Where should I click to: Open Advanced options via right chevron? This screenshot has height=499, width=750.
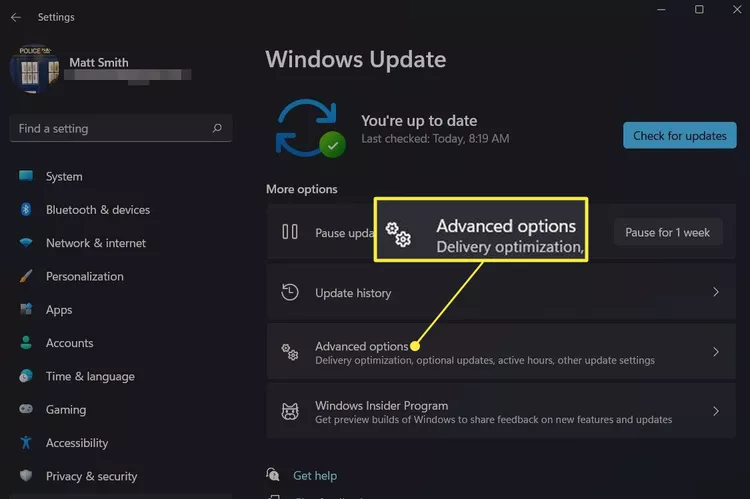(x=715, y=352)
